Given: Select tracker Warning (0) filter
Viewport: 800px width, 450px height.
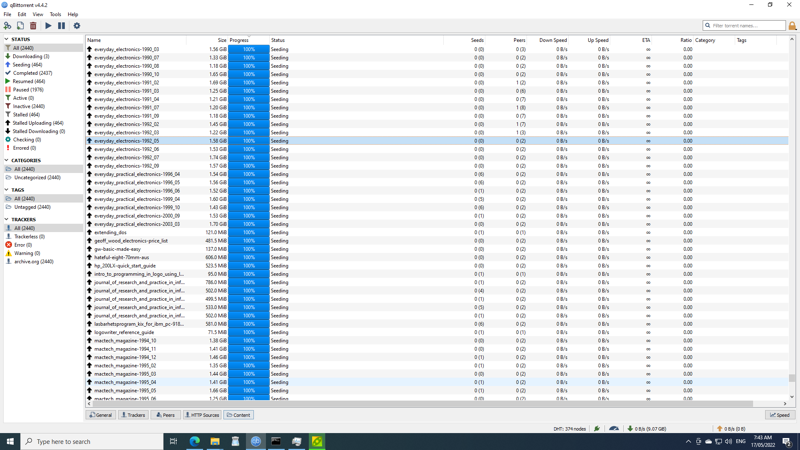Looking at the screenshot, I should click(27, 253).
